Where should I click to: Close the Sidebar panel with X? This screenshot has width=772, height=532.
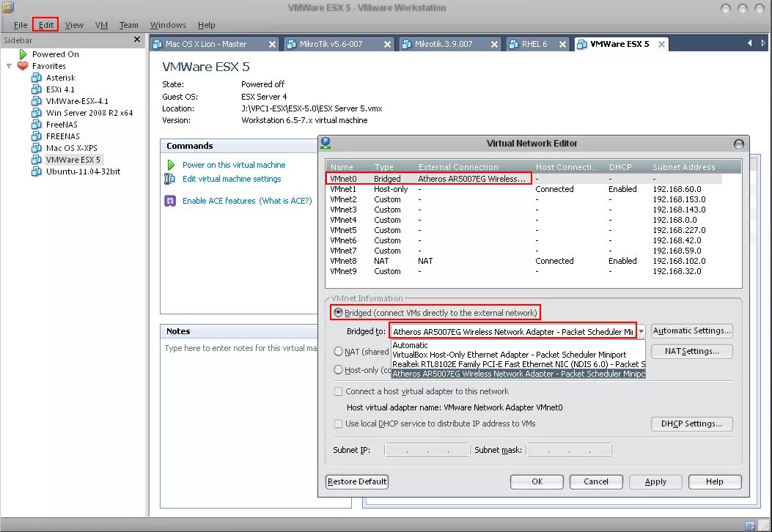click(x=137, y=40)
